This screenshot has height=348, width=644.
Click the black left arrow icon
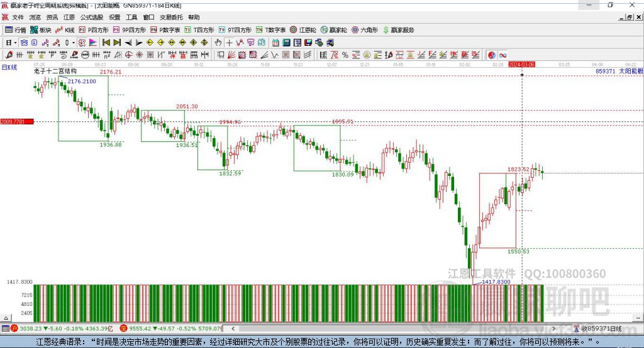click(128, 43)
